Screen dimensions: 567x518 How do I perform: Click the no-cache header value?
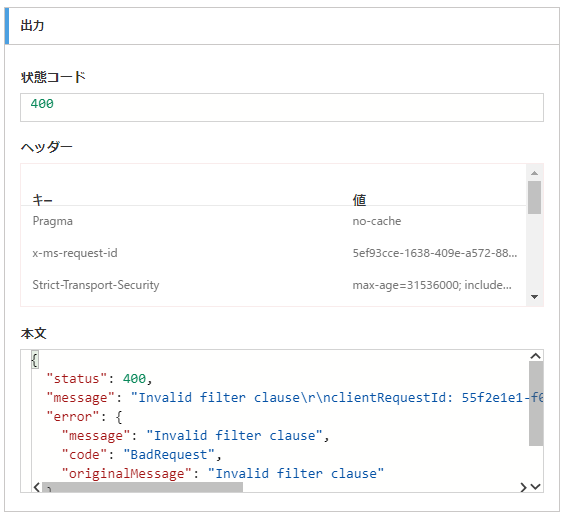tap(377, 221)
